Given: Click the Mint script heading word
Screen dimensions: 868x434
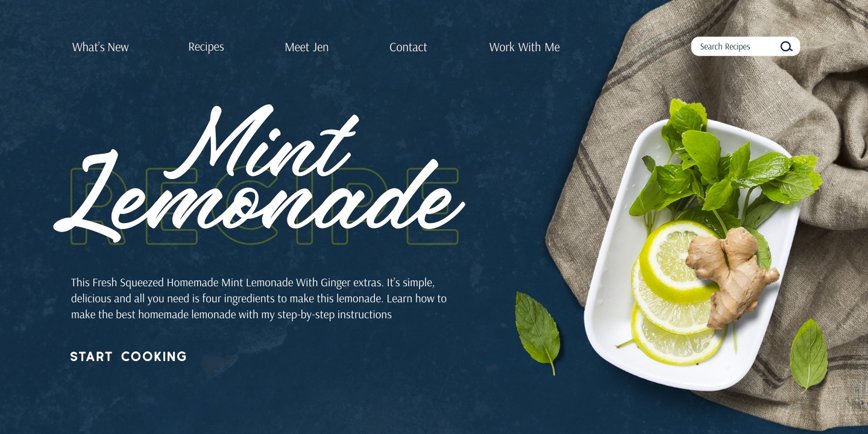Looking at the screenshot, I should [262, 142].
